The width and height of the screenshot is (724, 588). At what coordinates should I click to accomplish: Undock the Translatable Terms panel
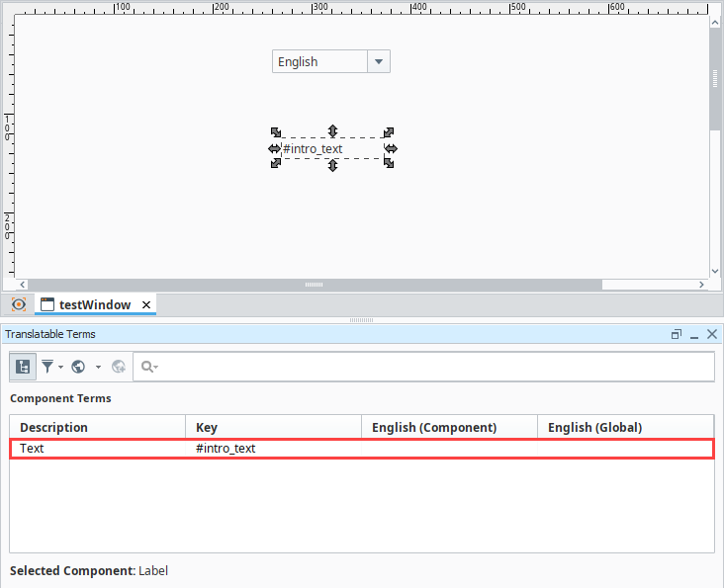click(x=677, y=335)
